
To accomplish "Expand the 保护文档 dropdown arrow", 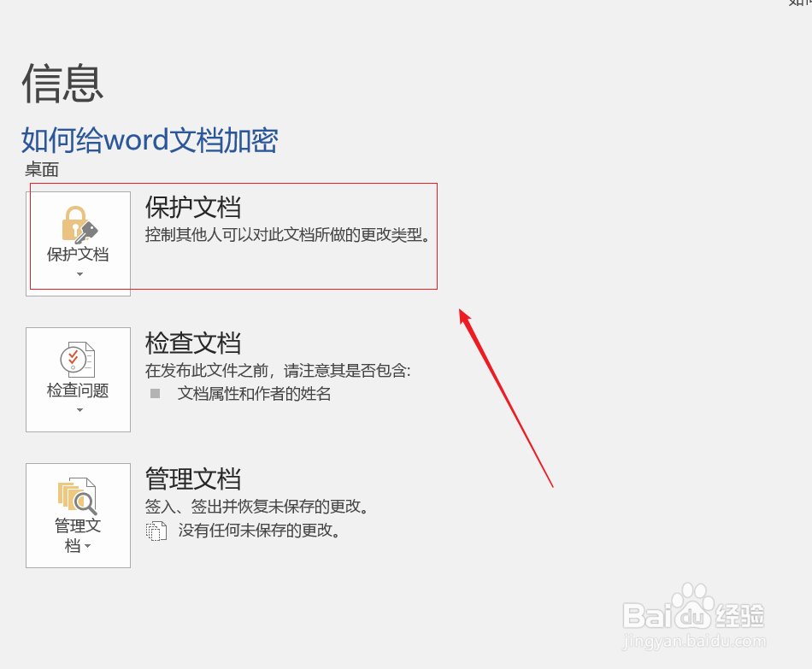I will point(79,274).
